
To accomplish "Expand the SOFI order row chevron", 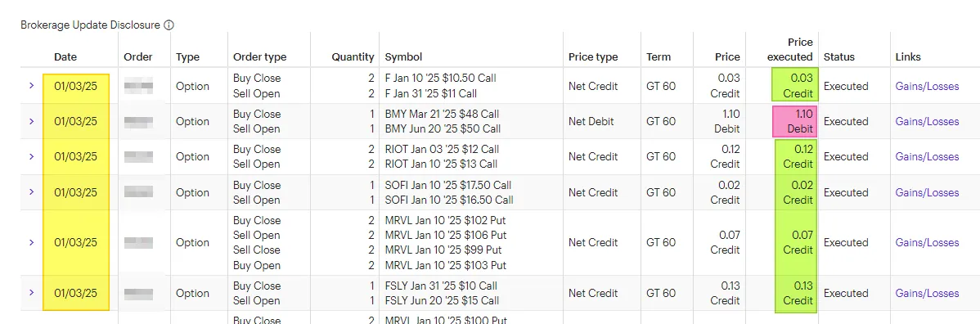I will click(31, 192).
